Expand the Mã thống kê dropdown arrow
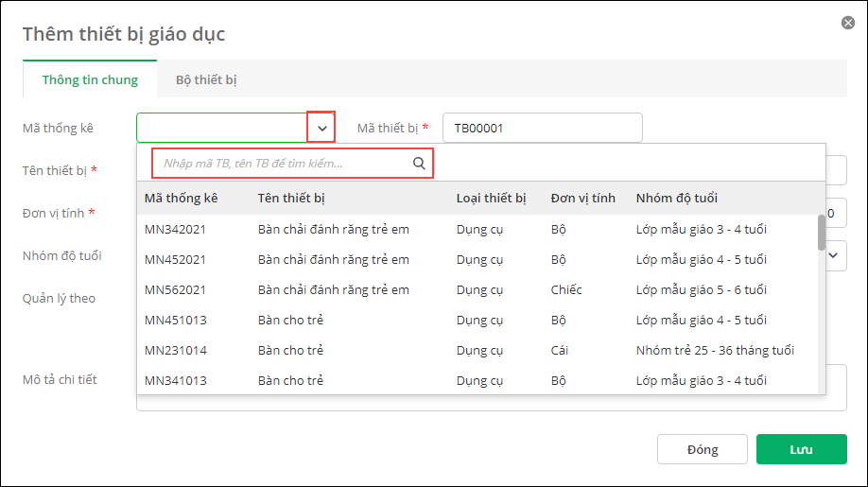 click(x=321, y=128)
